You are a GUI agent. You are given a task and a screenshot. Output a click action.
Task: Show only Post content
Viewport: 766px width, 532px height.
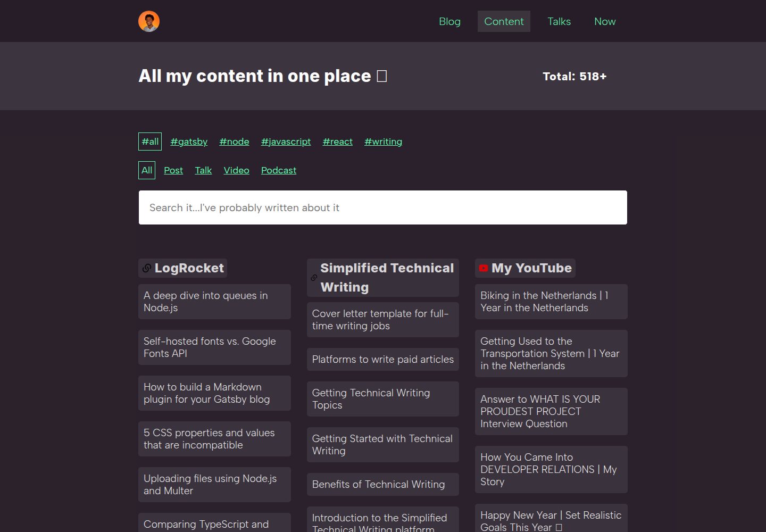click(173, 170)
